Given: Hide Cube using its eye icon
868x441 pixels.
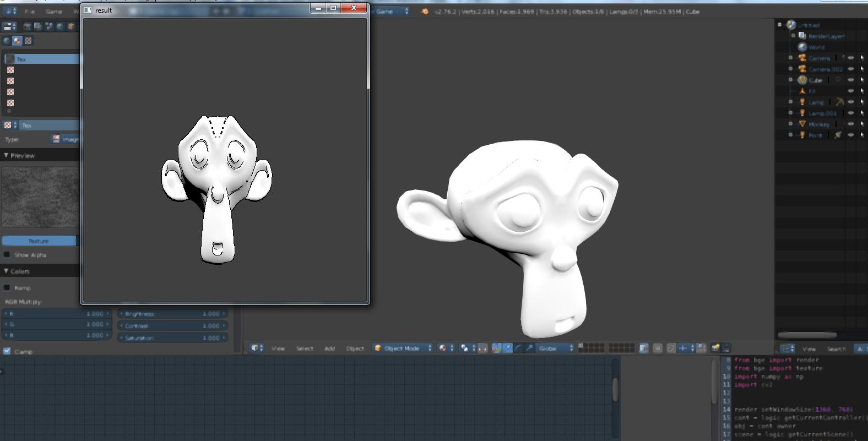Looking at the screenshot, I should pyautogui.click(x=851, y=80).
